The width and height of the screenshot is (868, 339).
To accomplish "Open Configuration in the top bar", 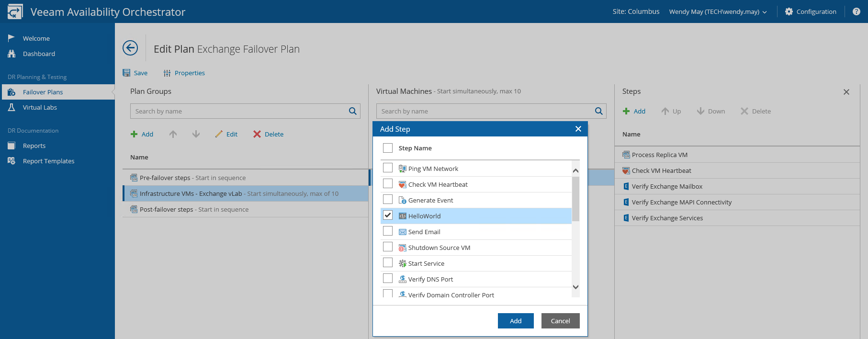I will pyautogui.click(x=811, y=11).
